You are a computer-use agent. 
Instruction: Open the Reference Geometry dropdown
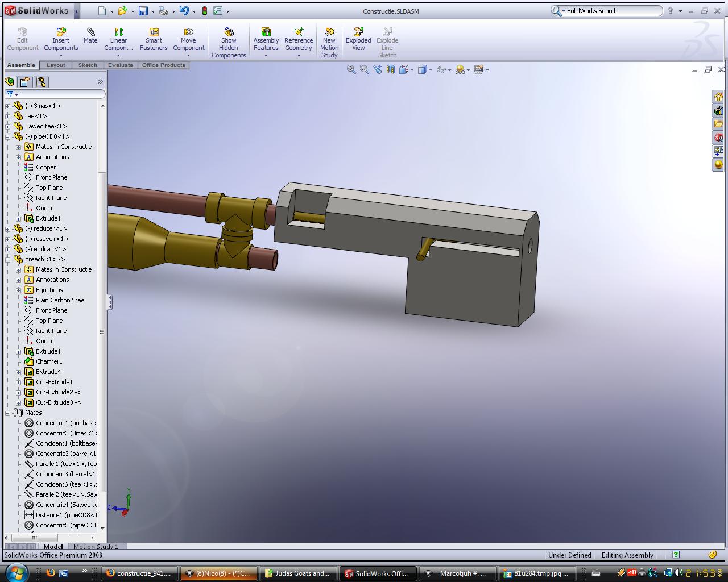pos(299,55)
